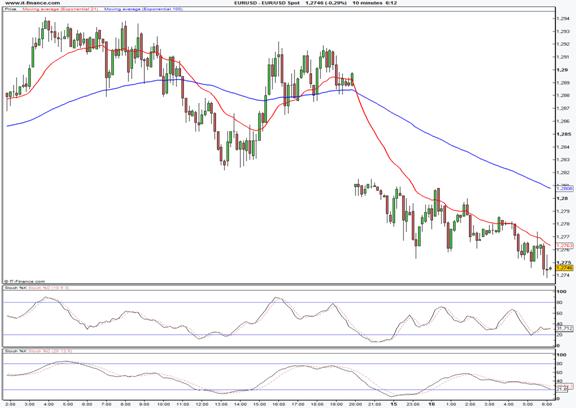This screenshot has height=408, width=576.
Task: Click the blue Moving average (Exponential 100) legend label
Action: pyautogui.click(x=143, y=9)
